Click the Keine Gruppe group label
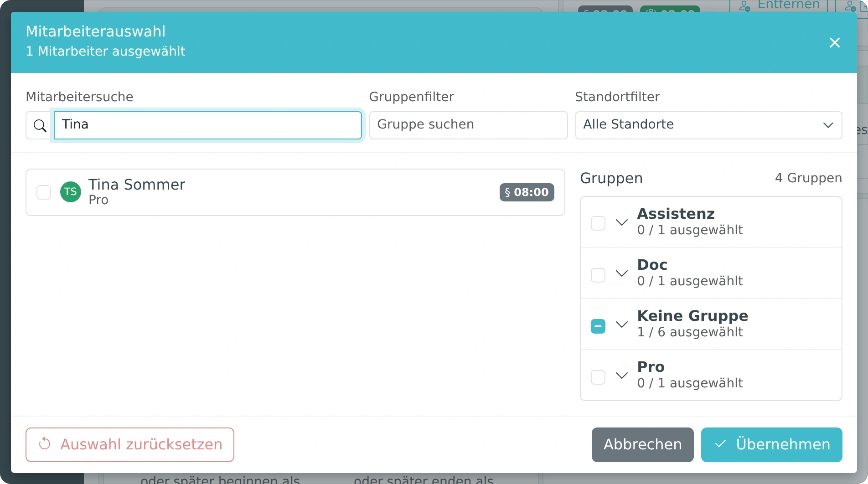 coord(692,316)
